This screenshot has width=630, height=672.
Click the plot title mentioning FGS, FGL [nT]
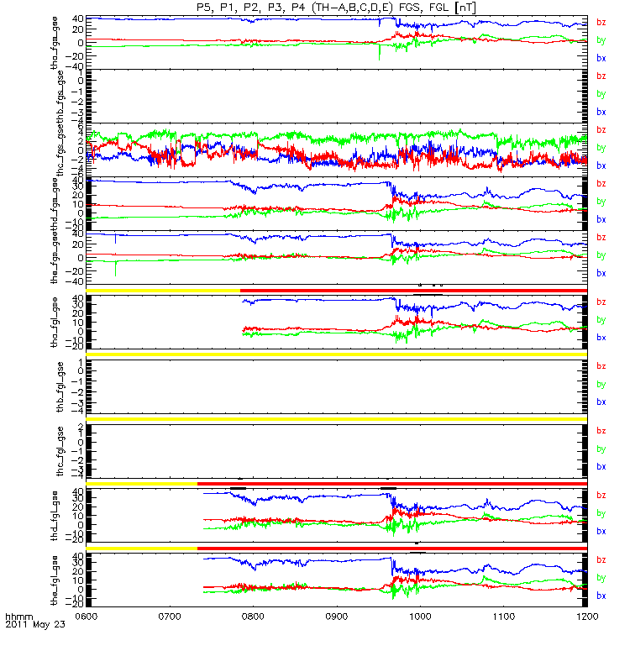336,8
